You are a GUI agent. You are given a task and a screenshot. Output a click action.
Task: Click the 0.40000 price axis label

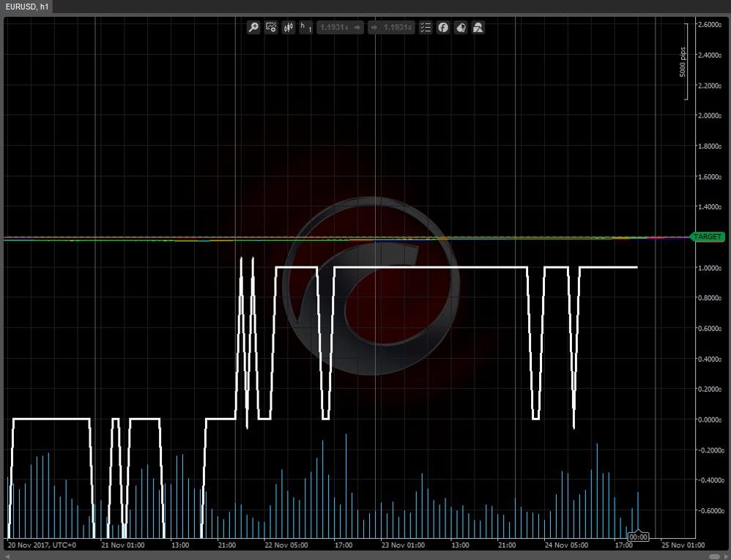tap(710, 359)
